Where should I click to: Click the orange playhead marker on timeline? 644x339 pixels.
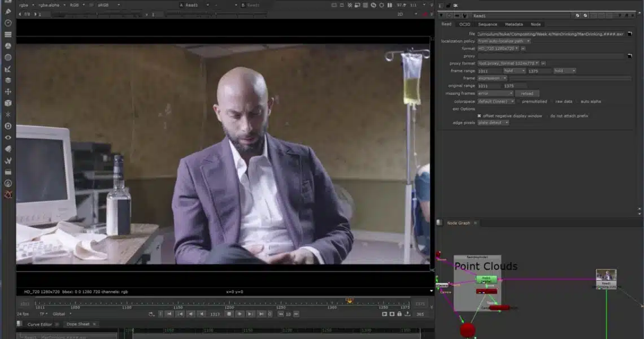(349, 301)
